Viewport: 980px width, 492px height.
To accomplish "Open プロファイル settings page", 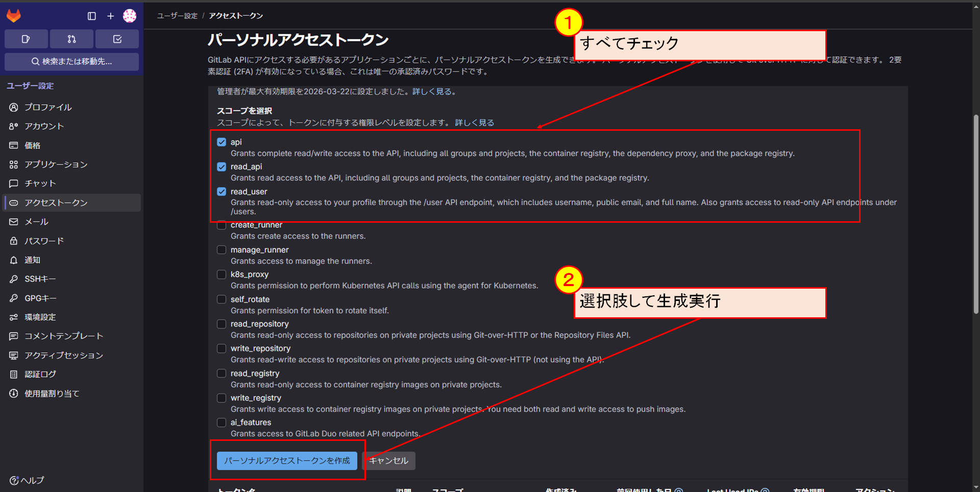I will click(72, 107).
